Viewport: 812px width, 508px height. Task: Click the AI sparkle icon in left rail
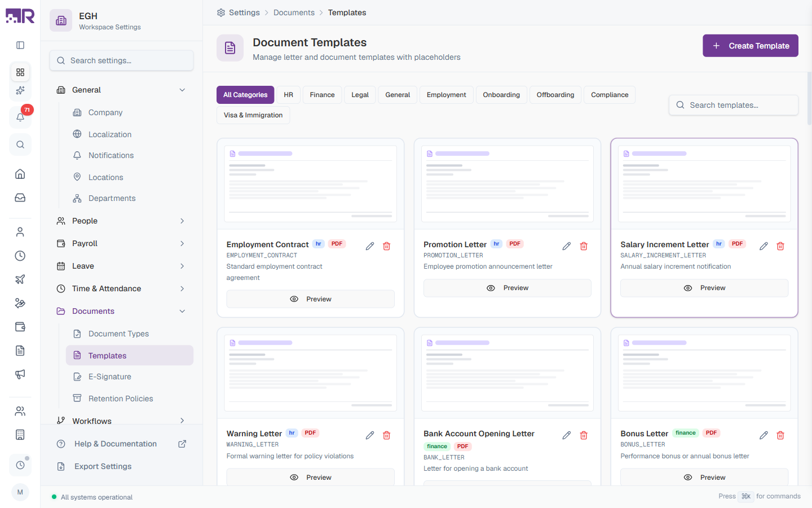click(20, 90)
